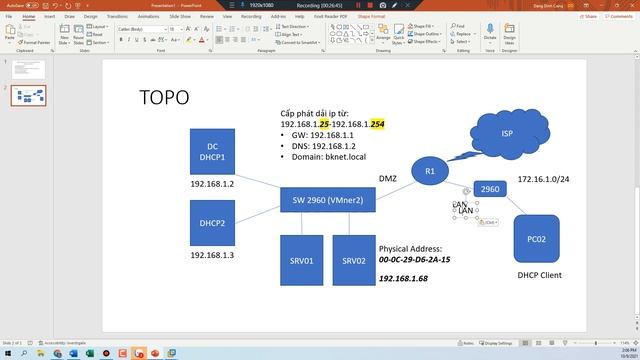This screenshot has width=640, height=360.
Task: Apply font color
Action: (x=202, y=40)
